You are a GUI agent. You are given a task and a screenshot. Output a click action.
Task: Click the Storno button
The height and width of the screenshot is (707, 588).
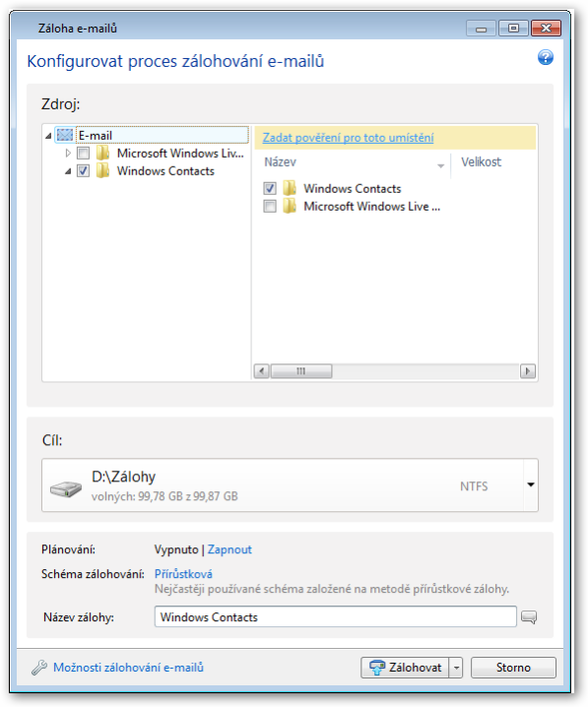coord(513,668)
